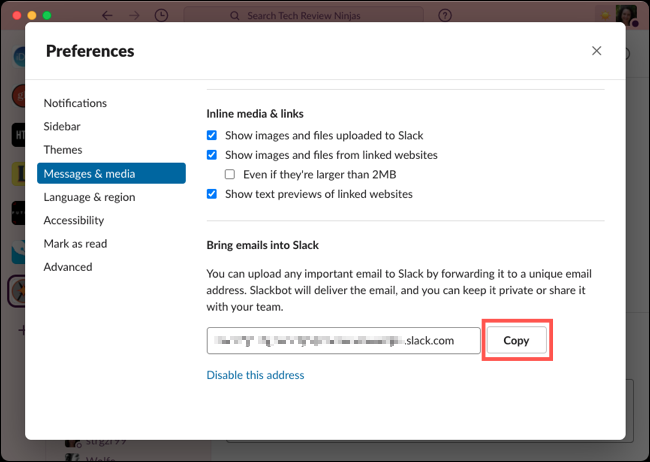The width and height of the screenshot is (650, 462).
Task: Open the Advanced preferences section
Action: [67, 267]
